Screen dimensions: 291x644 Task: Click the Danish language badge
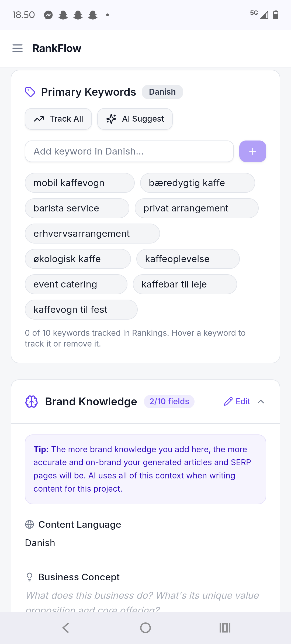162,92
